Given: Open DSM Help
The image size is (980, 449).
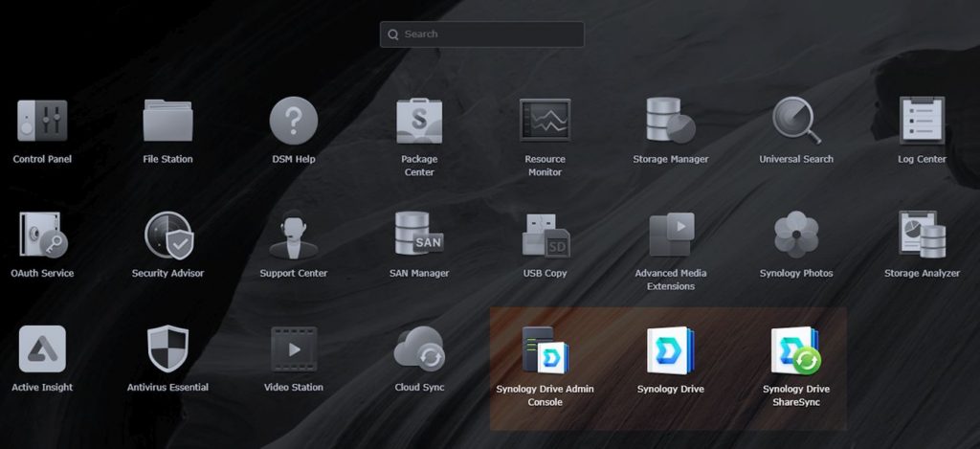Looking at the screenshot, I should (x=294, y=122).
